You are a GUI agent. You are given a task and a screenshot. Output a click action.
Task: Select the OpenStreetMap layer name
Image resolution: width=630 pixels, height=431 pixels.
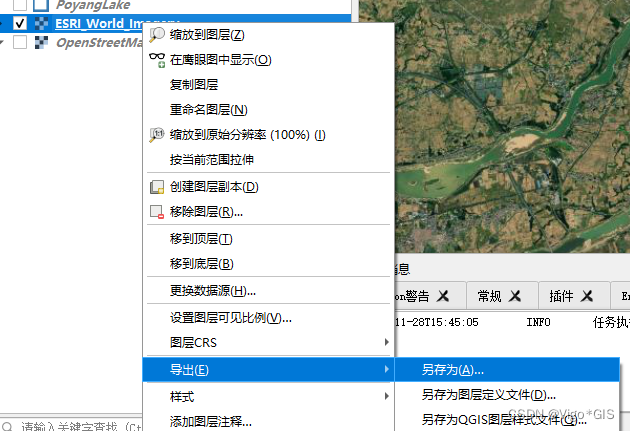coord(99,42)
